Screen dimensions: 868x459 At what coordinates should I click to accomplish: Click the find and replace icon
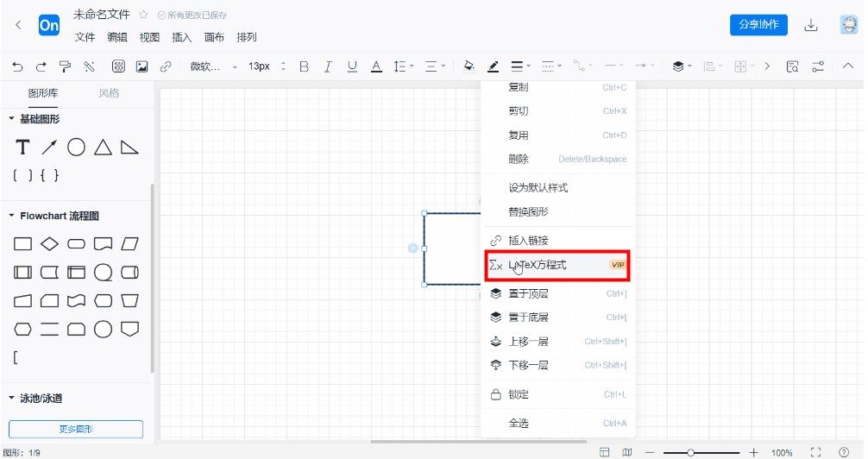792,67
